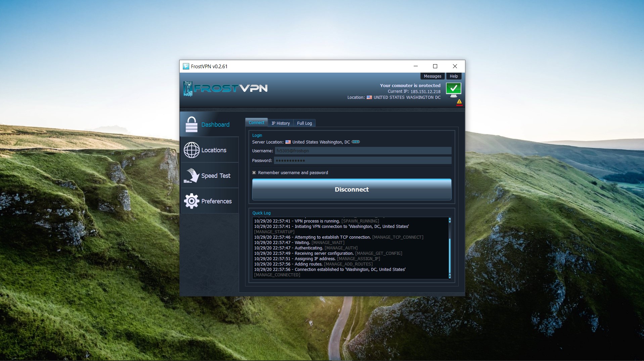Open the Help menu
Image resolution: width=644 pixels, height=361 pixels.
[x=454, y=76]
